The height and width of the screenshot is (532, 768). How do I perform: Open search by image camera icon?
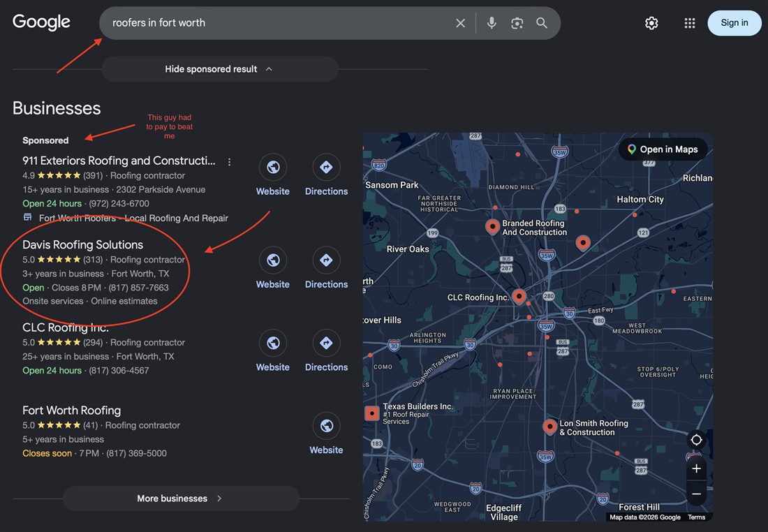[517, 23]
